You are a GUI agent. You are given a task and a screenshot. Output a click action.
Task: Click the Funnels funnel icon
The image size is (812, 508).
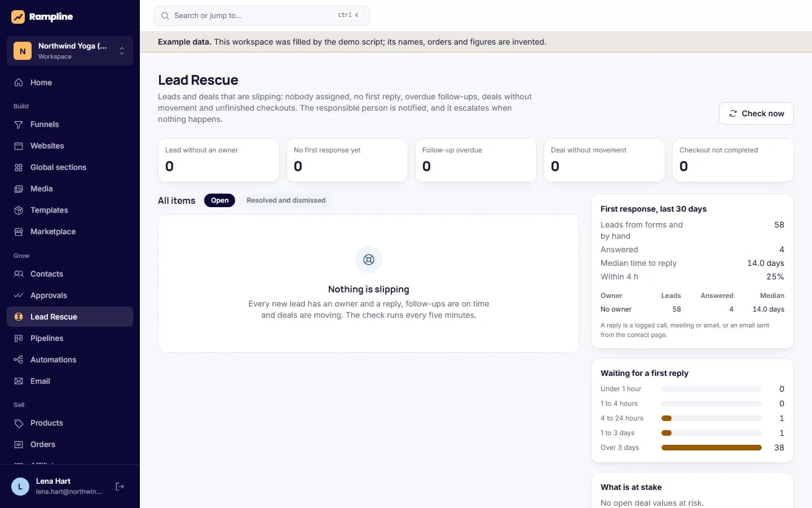tap(19, 124)
